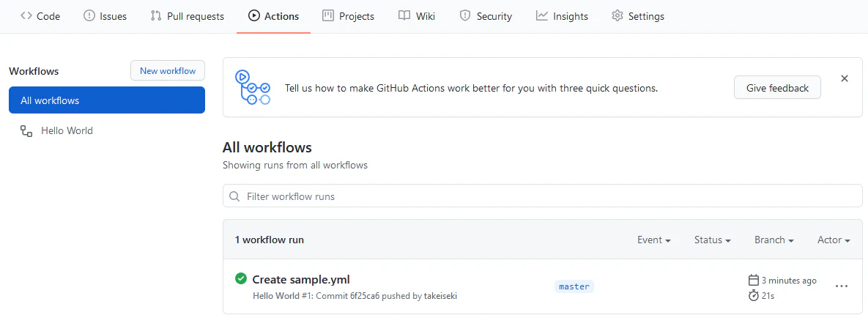Open the Create sample.yml run
This screenshot has width=868, height=326.
point(301,280)
